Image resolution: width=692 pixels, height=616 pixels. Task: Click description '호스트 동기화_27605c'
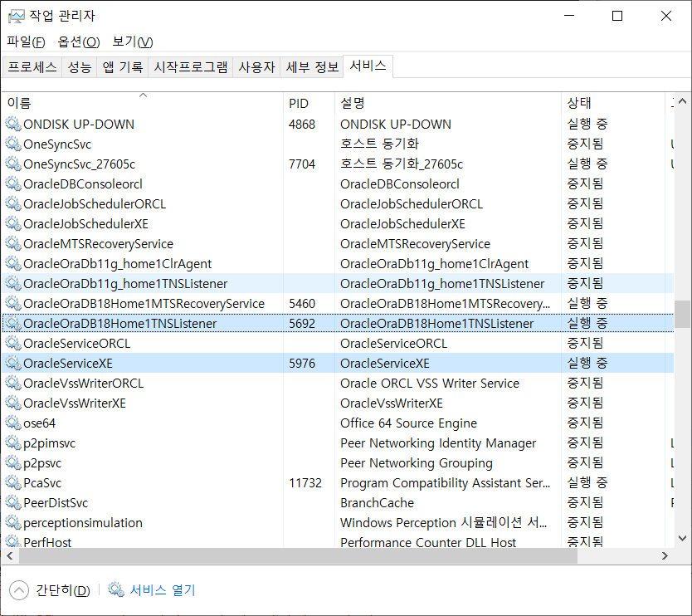point(402,164)
